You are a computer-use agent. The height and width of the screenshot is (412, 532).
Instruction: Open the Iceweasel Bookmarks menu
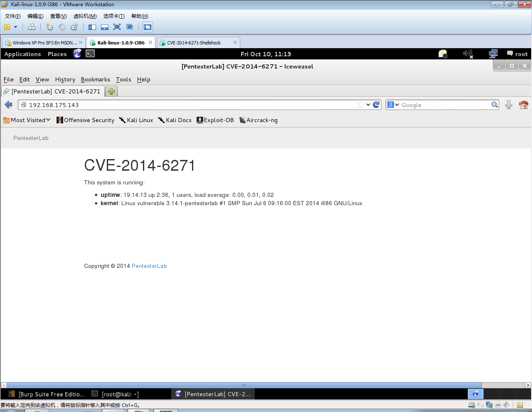(96, 79)
